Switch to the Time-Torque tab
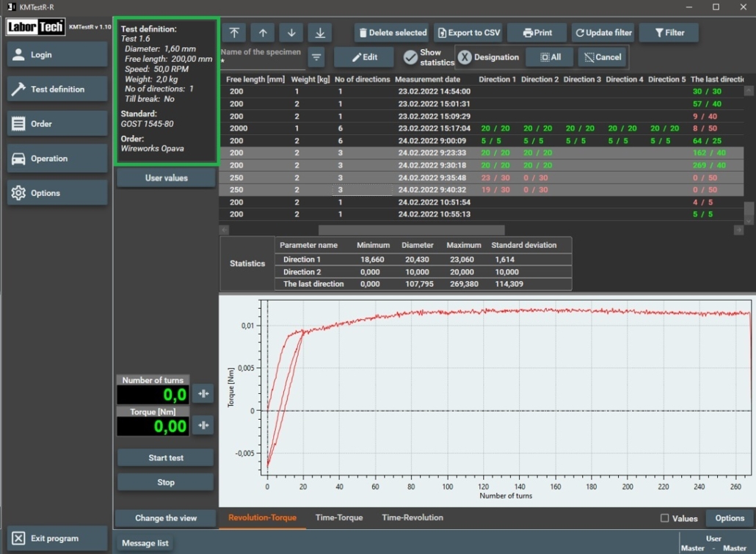 [339, 518]
